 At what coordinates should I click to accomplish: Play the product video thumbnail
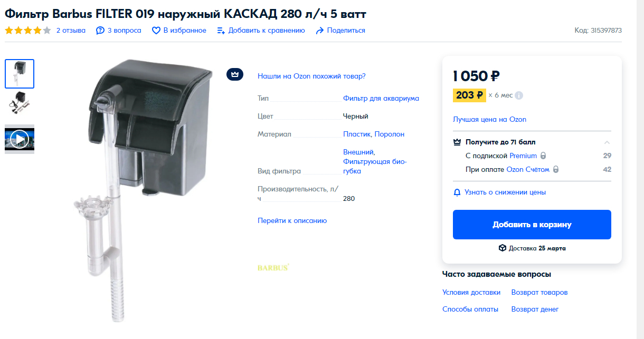point(20,139)
